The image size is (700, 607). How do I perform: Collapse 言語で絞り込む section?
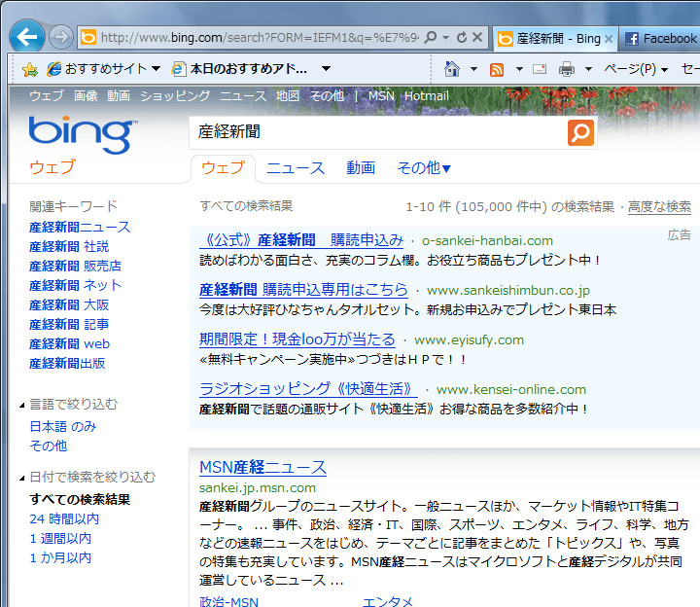(21, 406)
